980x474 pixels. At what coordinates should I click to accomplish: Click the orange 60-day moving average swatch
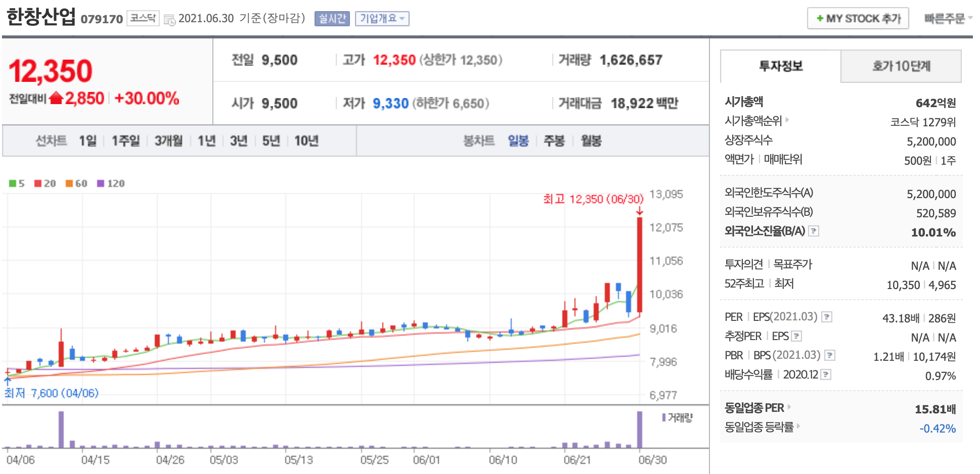[69, 183]
